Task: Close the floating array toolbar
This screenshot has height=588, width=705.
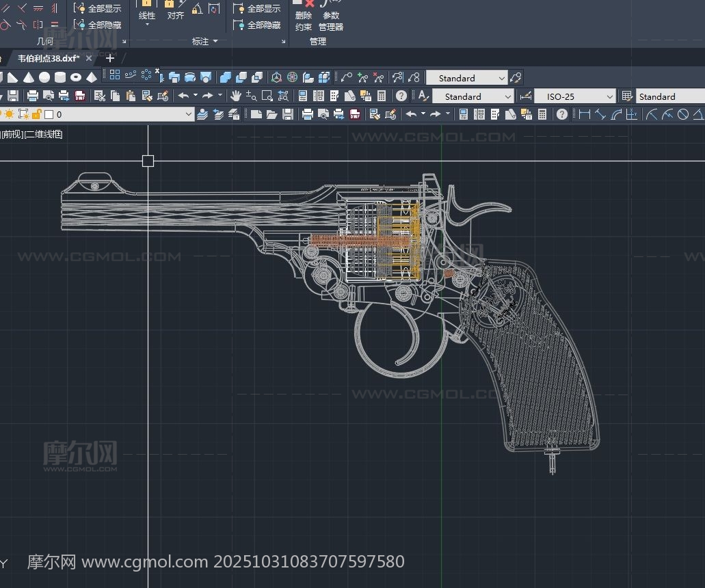Action: (157, 70)
